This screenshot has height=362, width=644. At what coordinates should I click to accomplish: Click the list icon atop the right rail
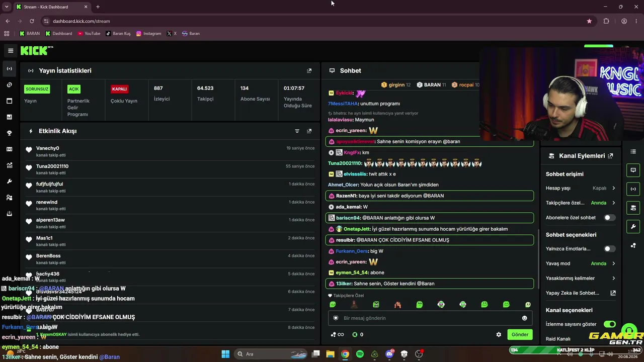point(633,152)
